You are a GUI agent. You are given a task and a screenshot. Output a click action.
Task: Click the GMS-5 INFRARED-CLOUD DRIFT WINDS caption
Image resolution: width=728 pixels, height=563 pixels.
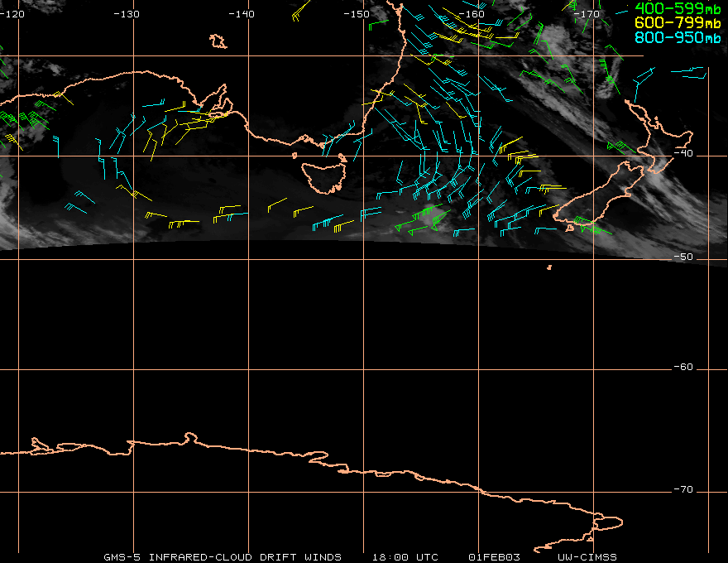[x=223, y=557]
